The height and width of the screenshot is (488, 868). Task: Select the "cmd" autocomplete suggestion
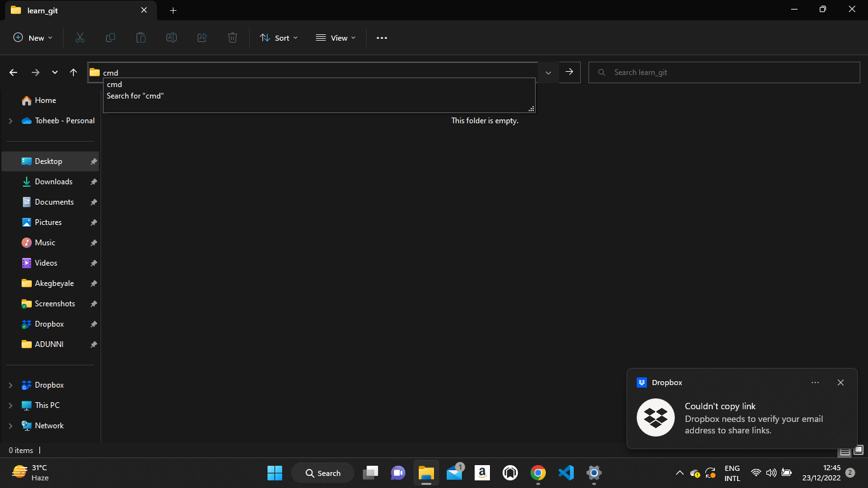(319, 85)
